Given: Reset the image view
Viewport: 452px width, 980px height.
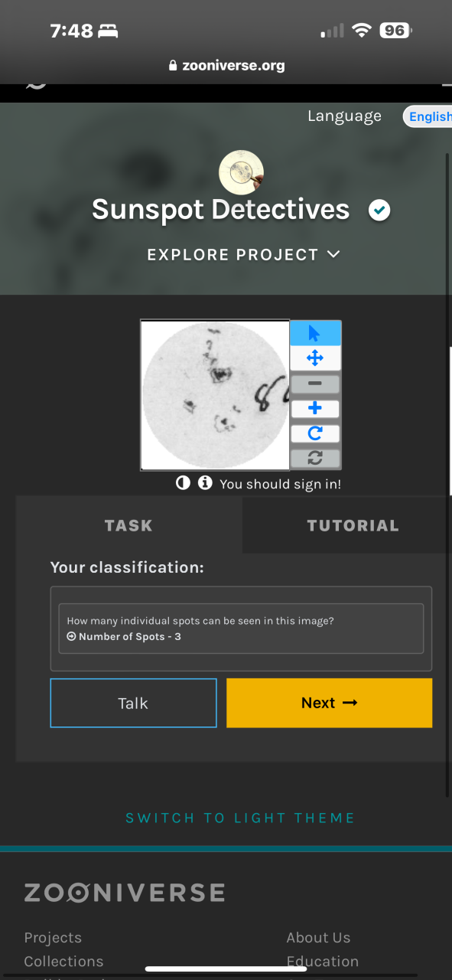Looking at the screenshot, I should pyautogui.click(x=315, y=458).
